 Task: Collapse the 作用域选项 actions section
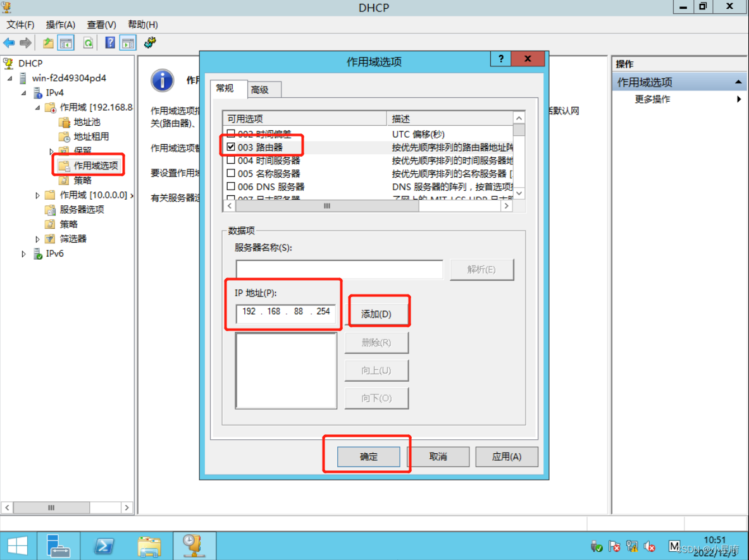point(738,82)
